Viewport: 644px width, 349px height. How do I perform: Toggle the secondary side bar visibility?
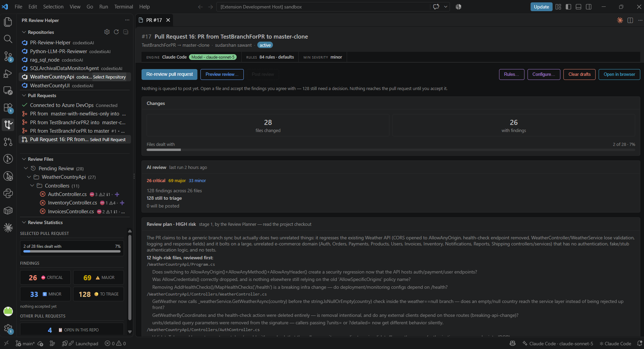click(x=589, y=7)
